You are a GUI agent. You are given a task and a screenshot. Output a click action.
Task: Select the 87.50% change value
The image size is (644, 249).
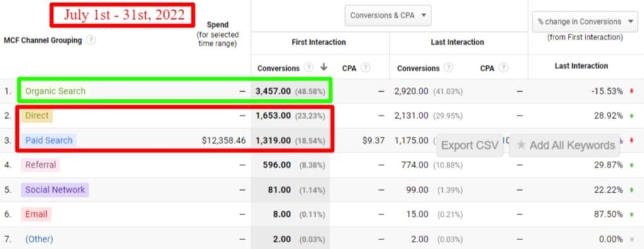(608, 214)
